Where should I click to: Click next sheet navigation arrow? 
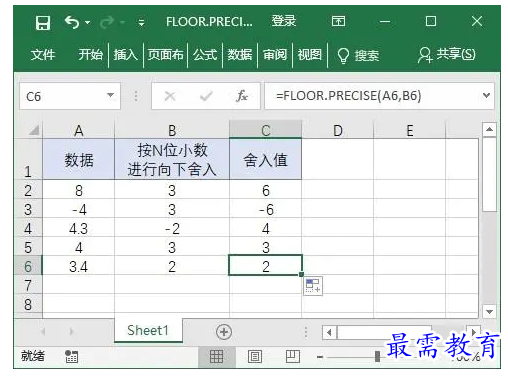pyautogui.click(x=71, y=331)
